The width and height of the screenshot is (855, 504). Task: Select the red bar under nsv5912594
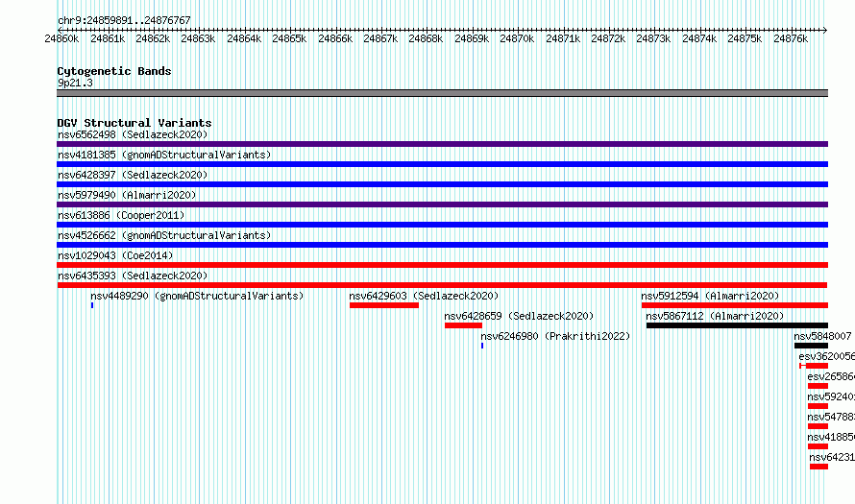click(735, 305)
